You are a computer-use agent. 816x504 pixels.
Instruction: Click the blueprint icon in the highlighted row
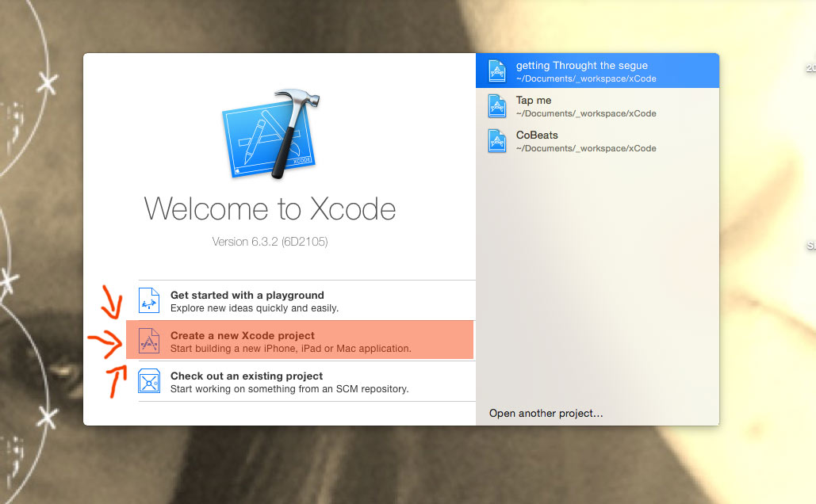click(x=149, y=339)
